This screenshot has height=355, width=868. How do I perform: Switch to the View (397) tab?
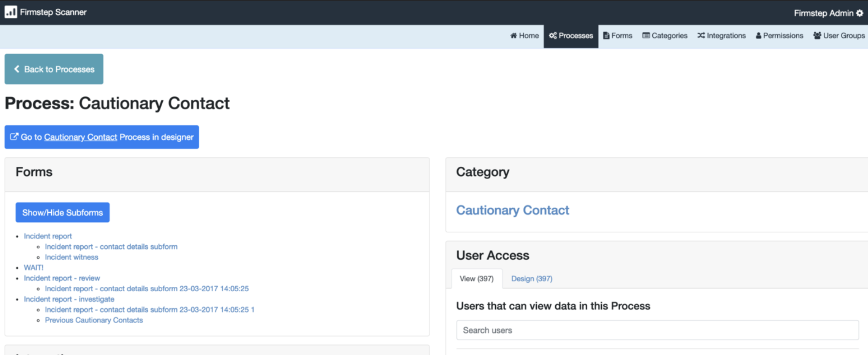point(477,278)
